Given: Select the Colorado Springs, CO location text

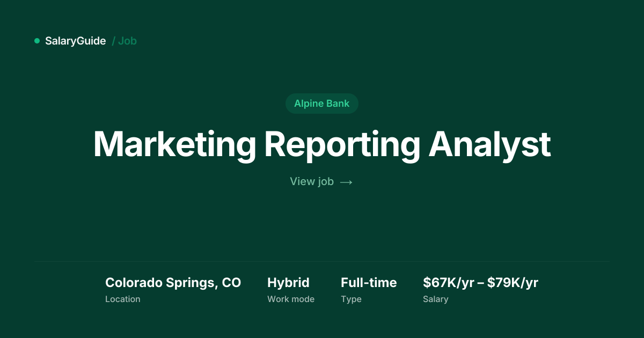Looking at the screenshot, I should point(173,283).
